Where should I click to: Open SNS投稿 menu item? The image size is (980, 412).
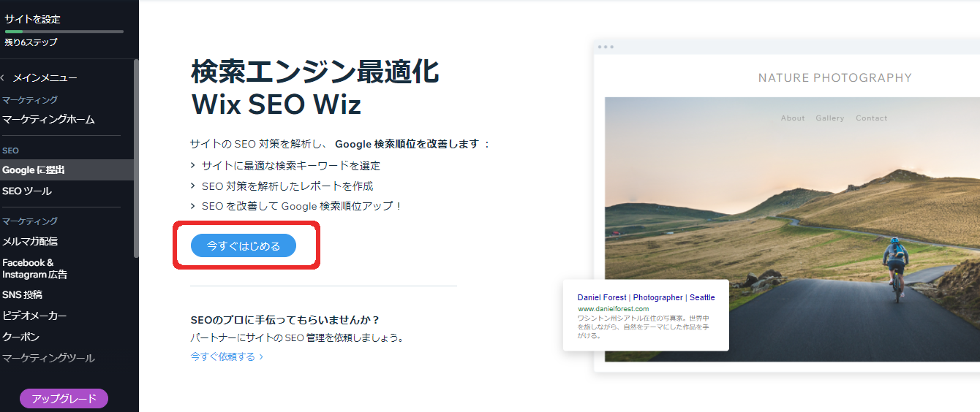click(23, 295)
